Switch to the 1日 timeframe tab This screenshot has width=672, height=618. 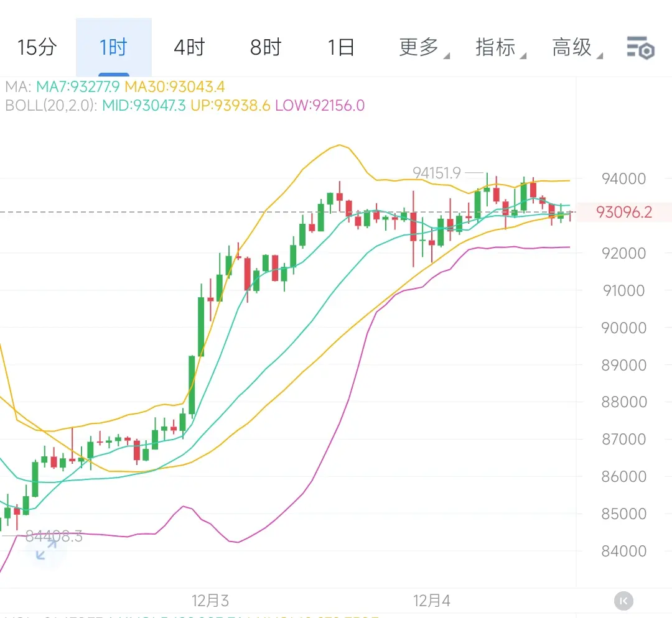342,47
